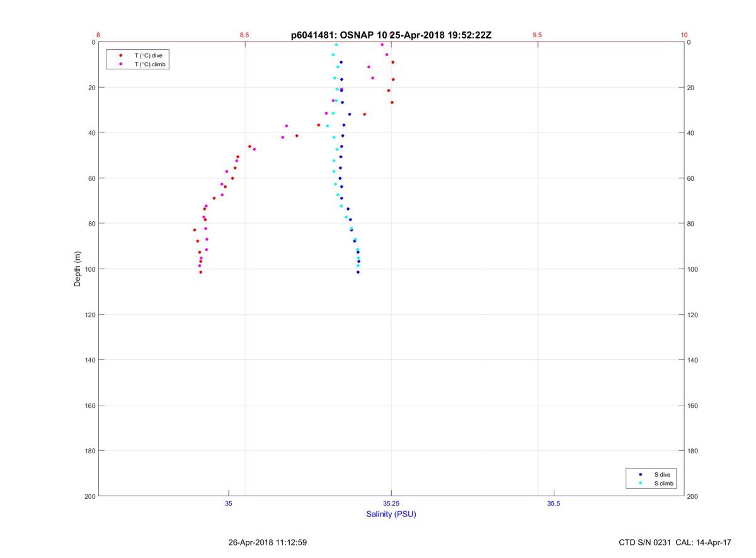Click the left depth axis tick 140
This screenshot has height=558, width=756.
click(x=89, y=360)
